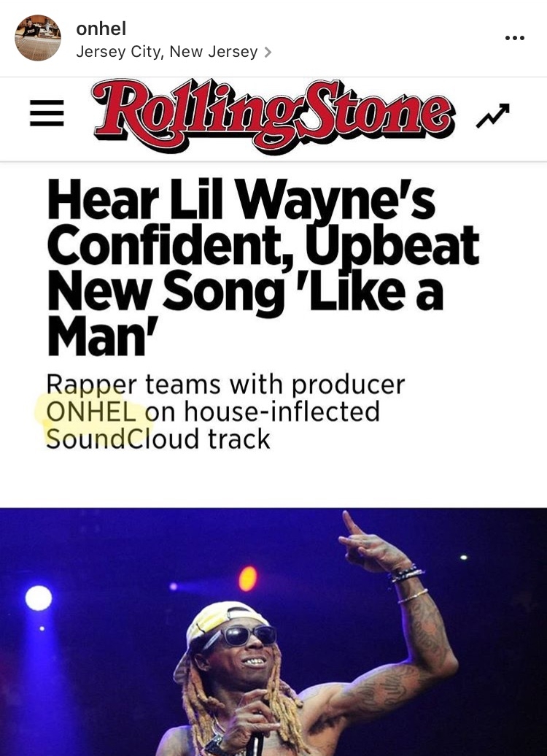
Task: Open the Rolling Stone hamburger menu
Action: coord(47,113)
